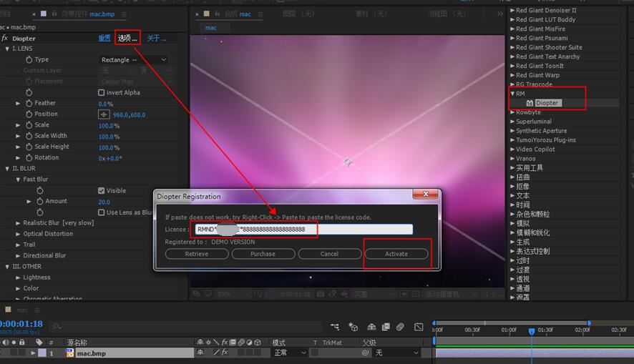634x364 pixels.
Task: Click the mac breadcrumb tab in viewer
Action: (x=210, y=28)
